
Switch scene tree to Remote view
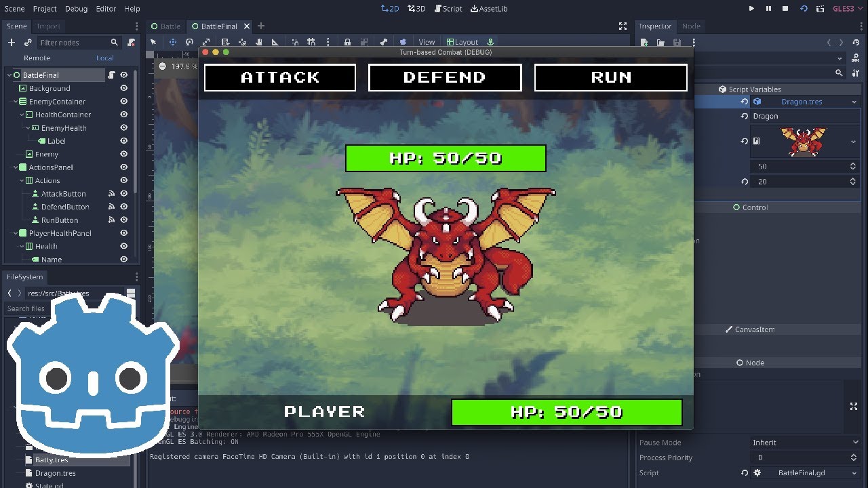click(37, 58)
